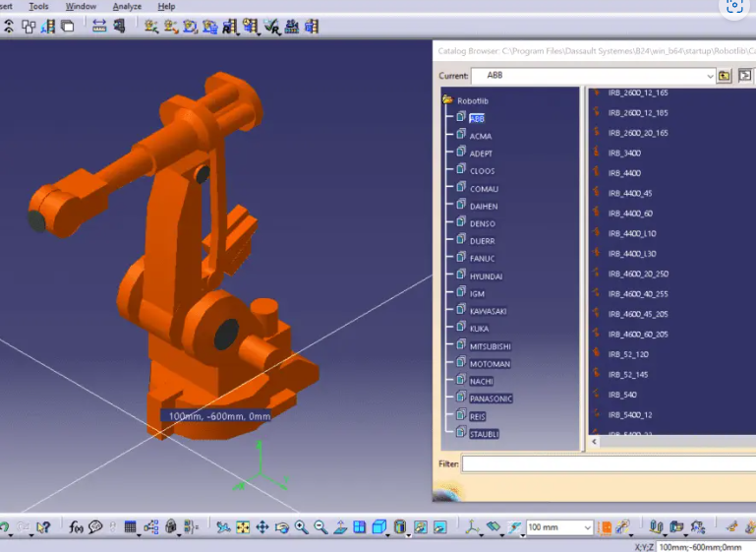Click the Shading view mode icon
The height and width of the screenshot is (552, 756).
pos(399,527)
